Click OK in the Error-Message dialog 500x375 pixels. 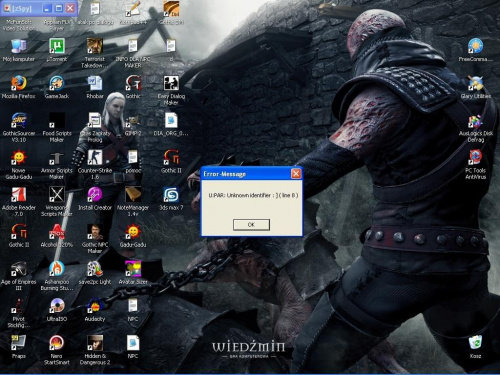[251, 225]
